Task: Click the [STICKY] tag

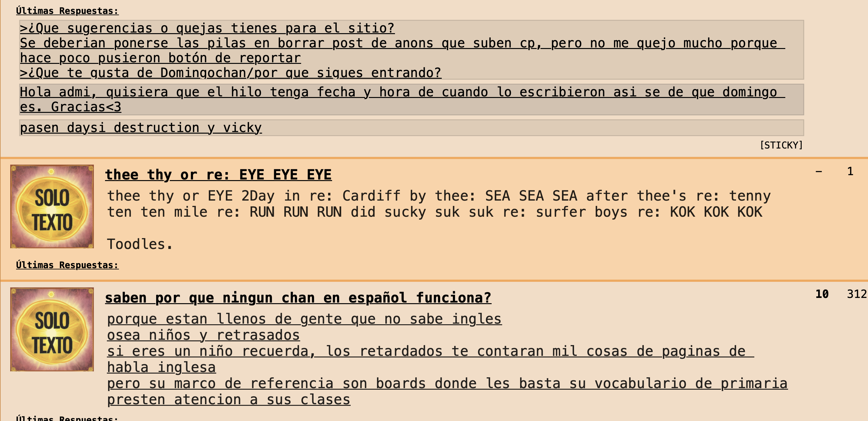Action: tap(781, 145)
